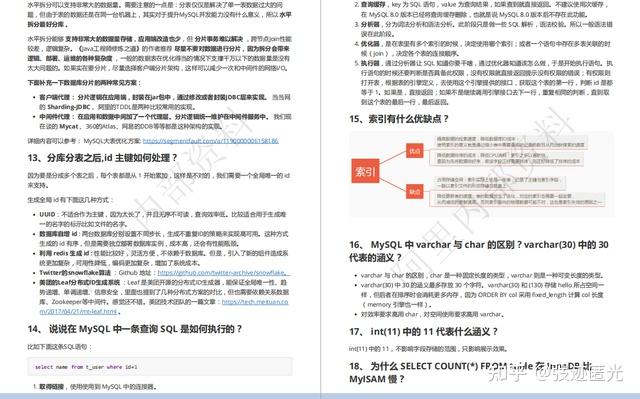
Task: Click the 客户端代理 bullet item
Action: (x=164, y=102)
